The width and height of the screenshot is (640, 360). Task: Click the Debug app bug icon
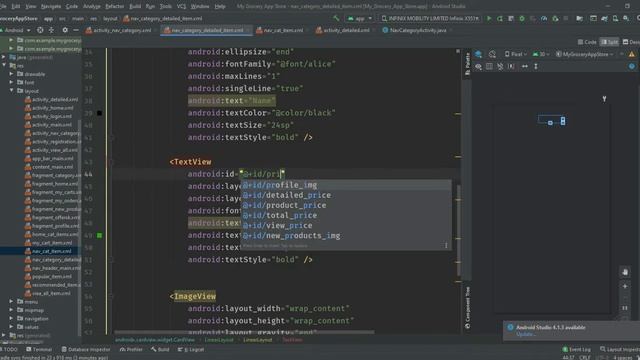522,18
